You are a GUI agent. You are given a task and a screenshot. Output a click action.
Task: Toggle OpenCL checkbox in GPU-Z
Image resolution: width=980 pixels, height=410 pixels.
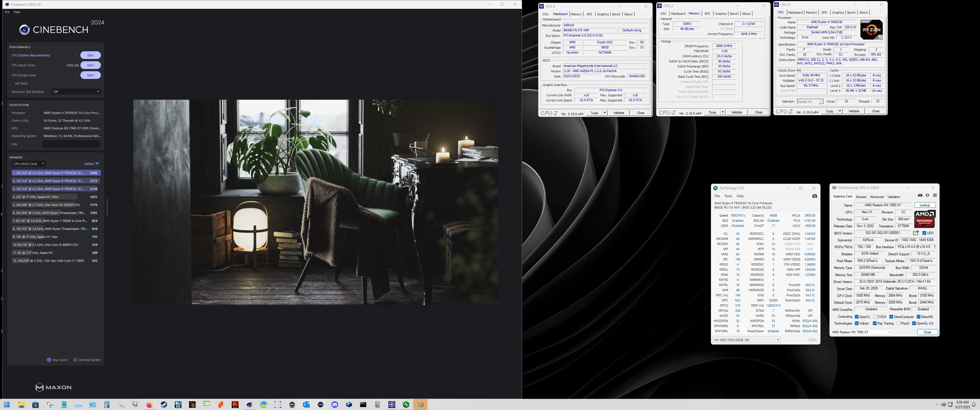tap(857, 317)
